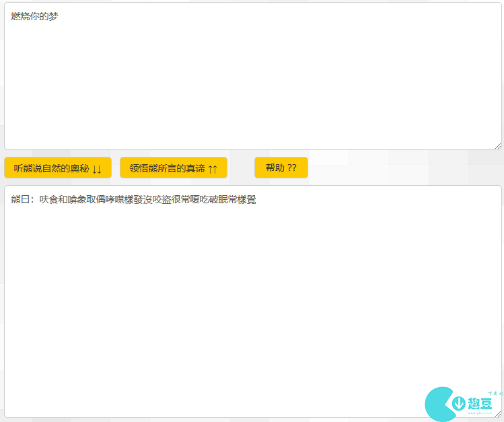This screenshot has width=504, height=422.
Task: Click the double up arrows on decode button
Action: click(212, 168)
